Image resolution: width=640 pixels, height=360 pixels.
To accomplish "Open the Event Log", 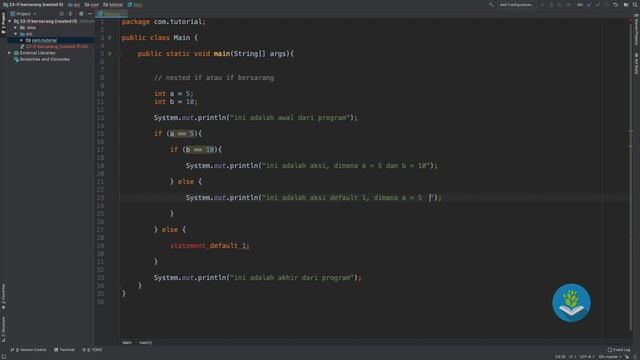I will [x=619, y=350].
